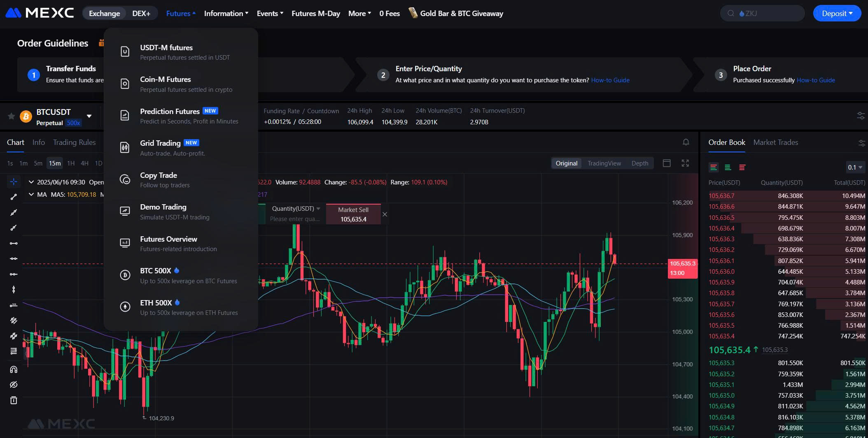Select the 15m timeframe
The width and height of the screenshot is (868, 438).
(55, 163)
